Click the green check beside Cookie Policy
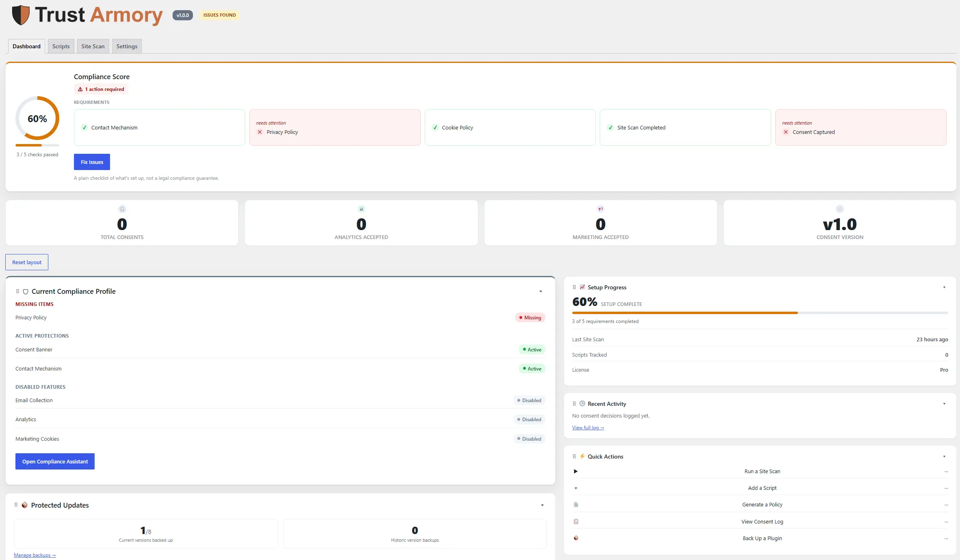Viewport: 960px width, 560px height. [x=435, y=127]
